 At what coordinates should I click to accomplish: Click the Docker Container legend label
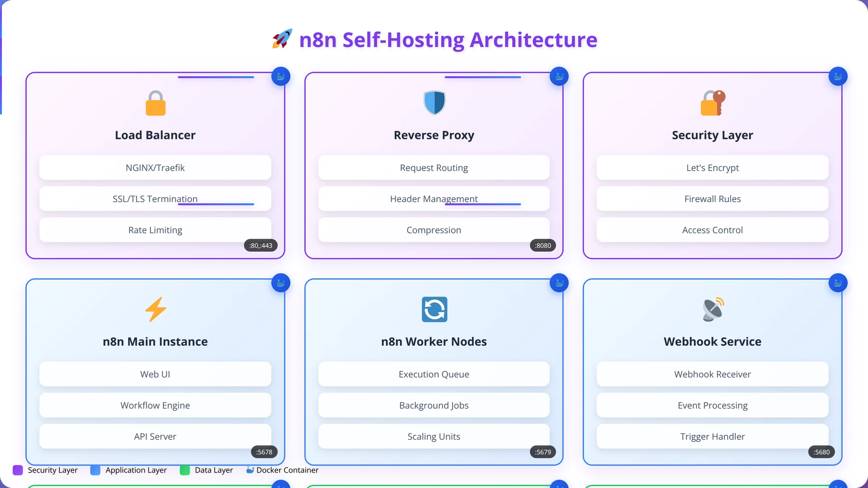click(x=287, y=470)
